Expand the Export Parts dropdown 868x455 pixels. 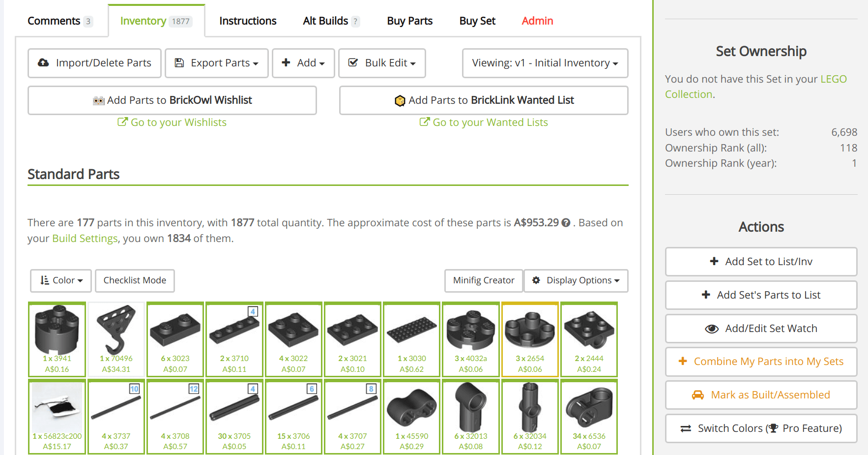tap(217, 63)
